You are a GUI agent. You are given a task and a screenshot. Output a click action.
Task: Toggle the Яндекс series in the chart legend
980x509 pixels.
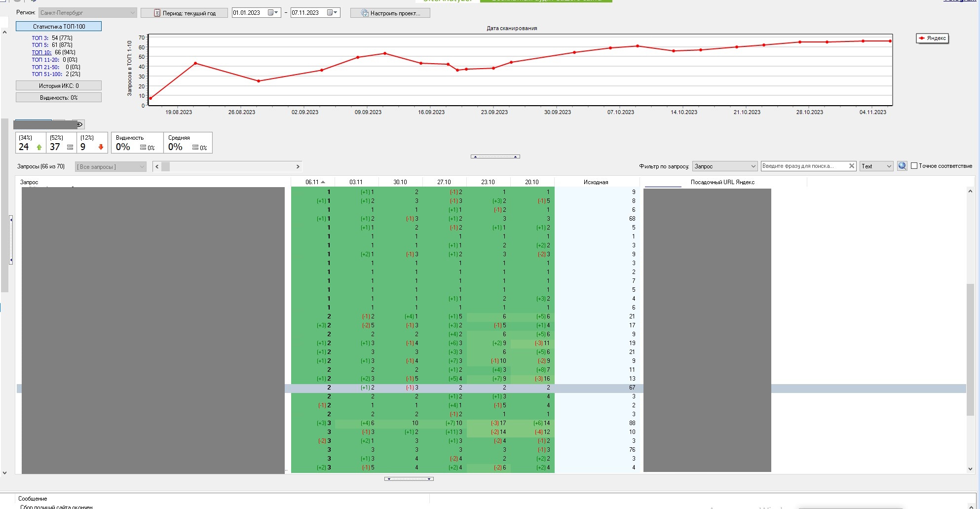tap(932, 39)
